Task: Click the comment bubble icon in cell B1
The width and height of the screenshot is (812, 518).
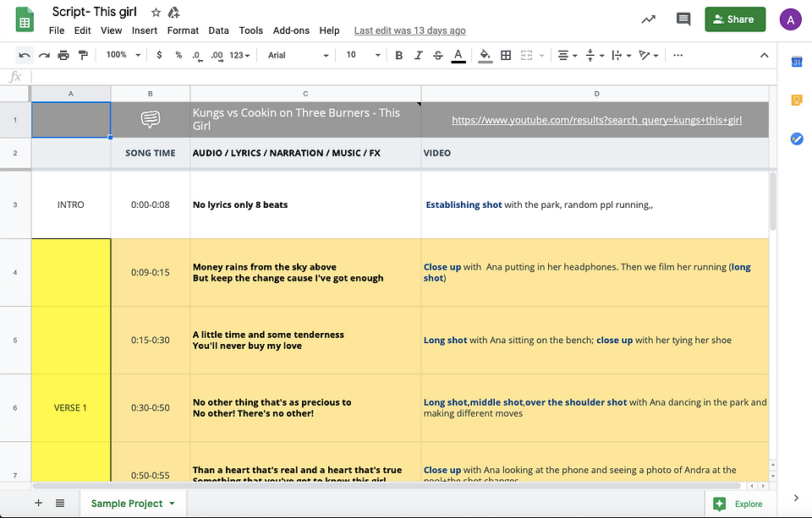Action: (151, 119)
